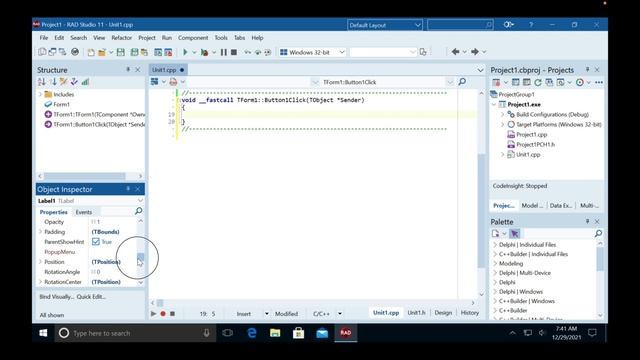Expand Delphi | Individual Files palette category
The height and width of the screenshot is (360, 640).
tap(495, 244)
